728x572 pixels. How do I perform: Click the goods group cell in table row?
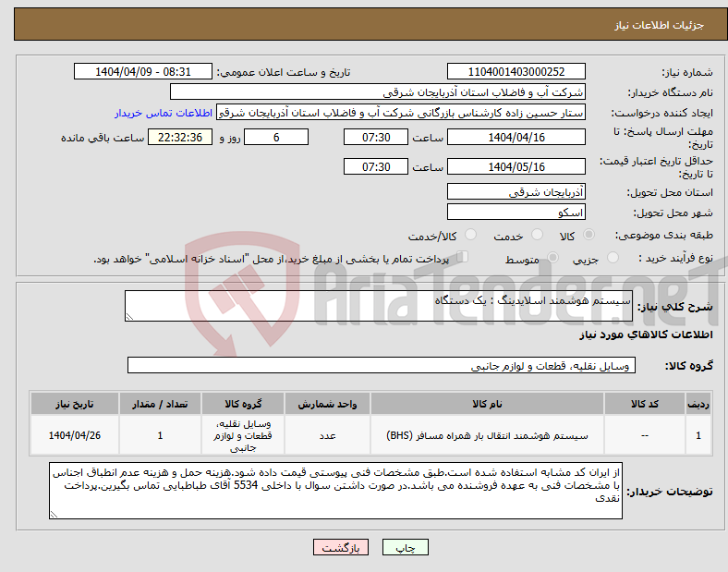click(243, 435)
